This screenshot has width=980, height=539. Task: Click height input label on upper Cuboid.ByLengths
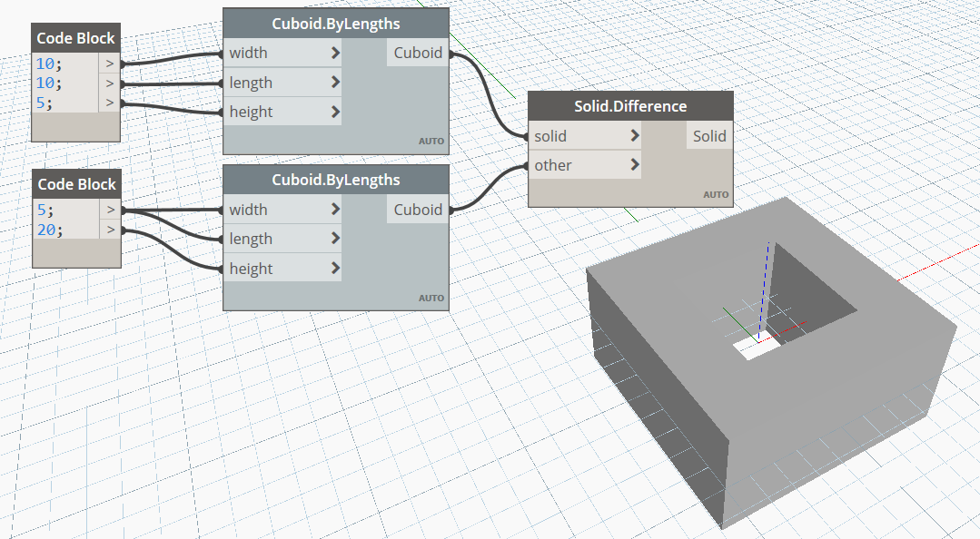(x=252, y=112)
